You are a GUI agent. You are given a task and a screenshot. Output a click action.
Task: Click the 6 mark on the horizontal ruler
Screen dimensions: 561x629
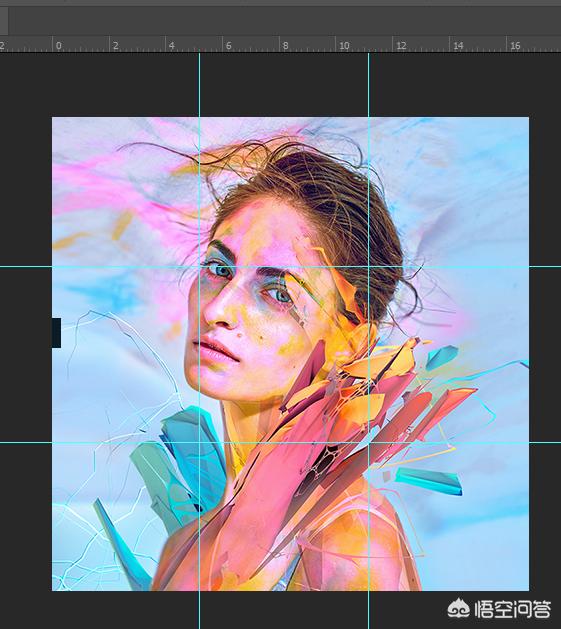coord(228,45)
